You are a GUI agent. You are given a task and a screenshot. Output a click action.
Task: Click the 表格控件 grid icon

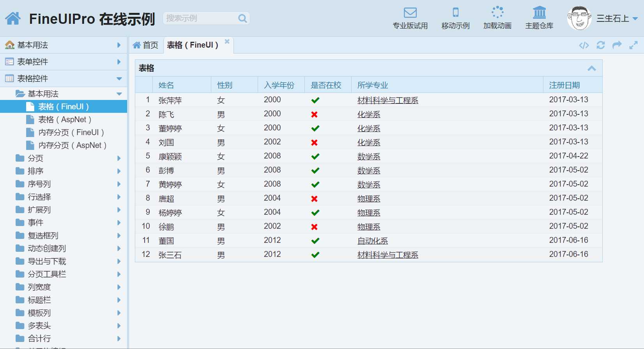9,78
